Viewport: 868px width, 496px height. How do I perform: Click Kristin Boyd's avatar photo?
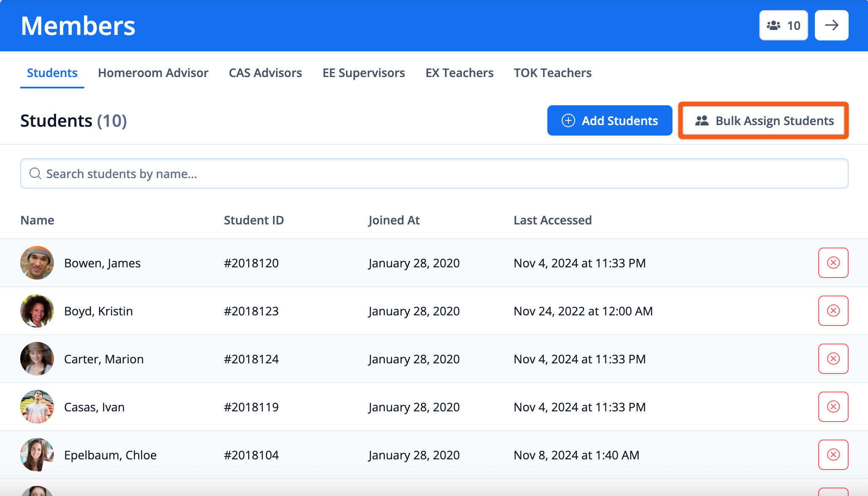coord(37,311)
